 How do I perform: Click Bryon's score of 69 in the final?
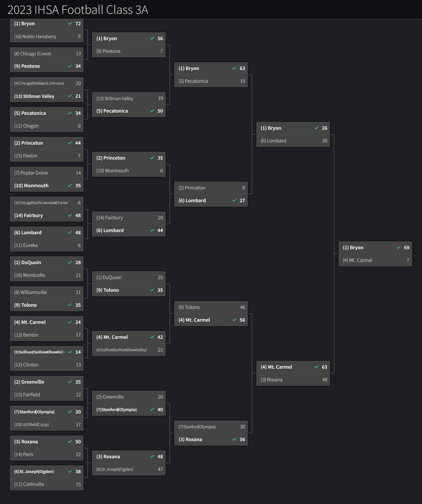point(407,248)
